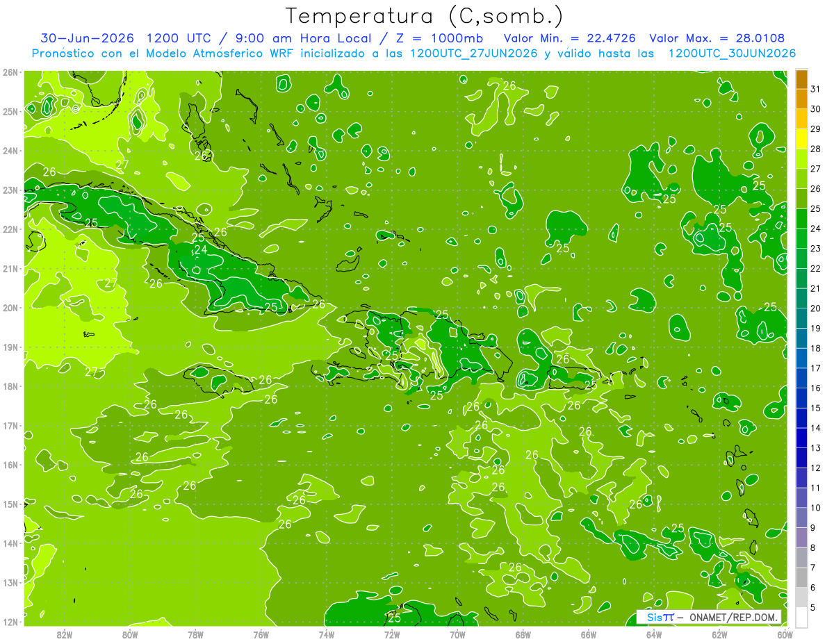834x644 pixels.
Task: Click the 24 contour label over eastern Cuba
Action: (200, 250)
